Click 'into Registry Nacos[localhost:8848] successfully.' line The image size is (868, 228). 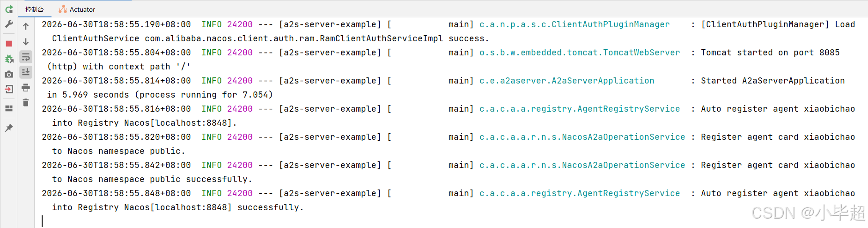click(x=178, y=207)
